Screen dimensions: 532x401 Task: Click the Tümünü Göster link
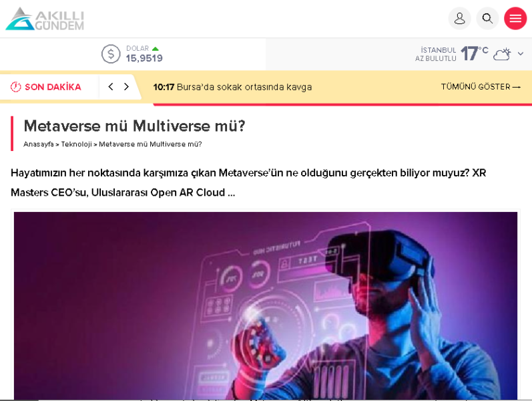(480, 87)
